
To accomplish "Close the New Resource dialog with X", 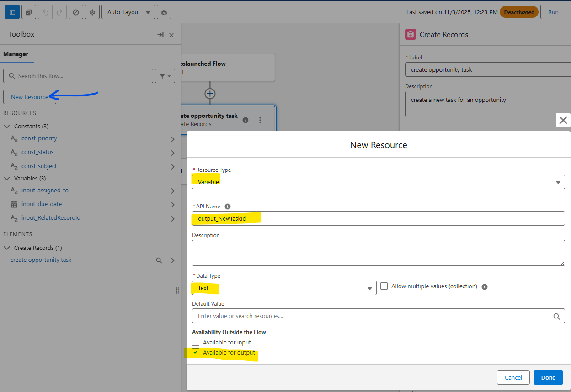I will click(563, 120).
